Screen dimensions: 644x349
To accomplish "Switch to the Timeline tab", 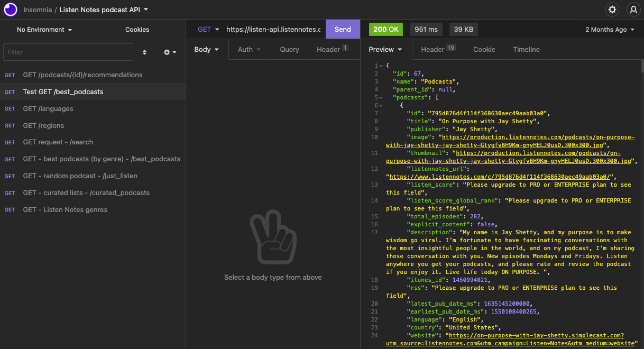I will pyautogui.click(x=526, y=49).
